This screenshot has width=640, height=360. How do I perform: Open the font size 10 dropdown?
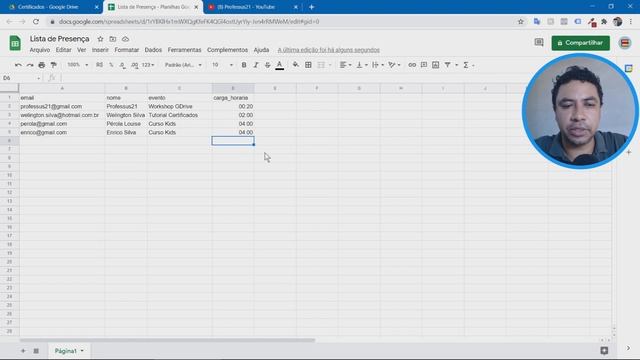click(222, 65)
